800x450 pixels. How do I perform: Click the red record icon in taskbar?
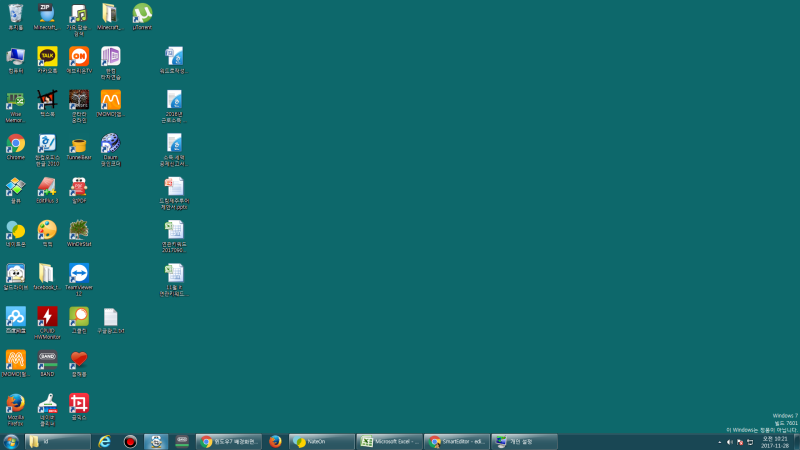(x=131, y=442)
